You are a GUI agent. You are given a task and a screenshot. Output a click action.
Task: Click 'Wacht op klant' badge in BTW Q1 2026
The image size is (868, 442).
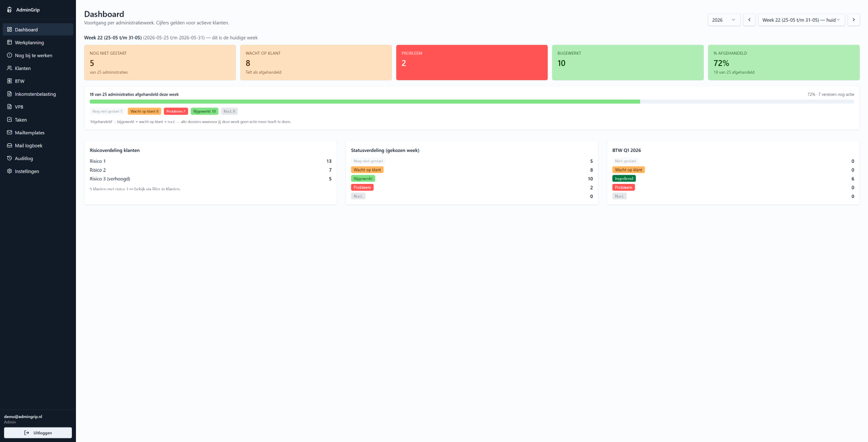point(629,170)
